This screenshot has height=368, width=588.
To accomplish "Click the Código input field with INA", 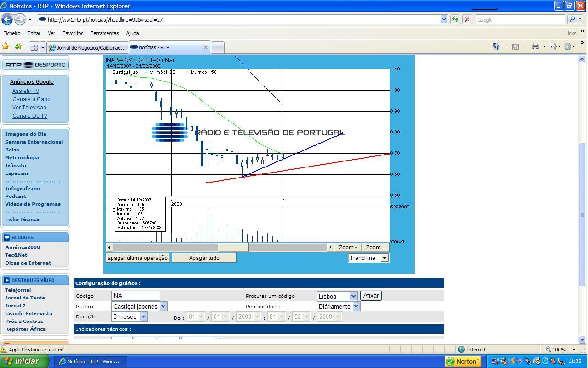I will [136, 296].
